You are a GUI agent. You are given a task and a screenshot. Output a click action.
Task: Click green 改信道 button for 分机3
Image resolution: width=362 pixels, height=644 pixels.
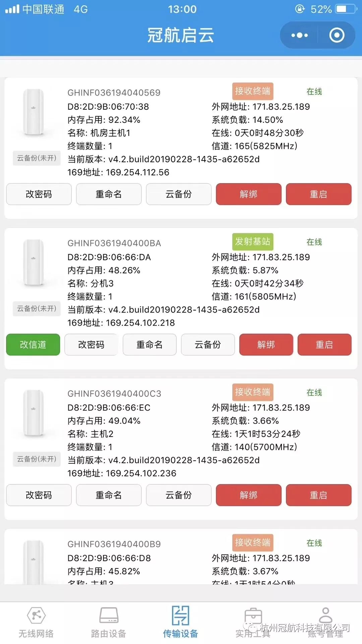point(33,344)
